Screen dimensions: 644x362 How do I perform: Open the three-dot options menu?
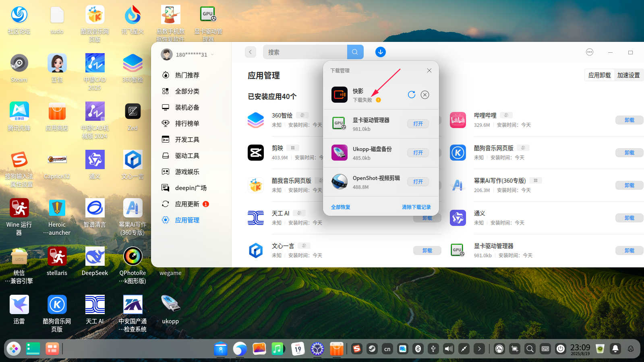[590, 52]
